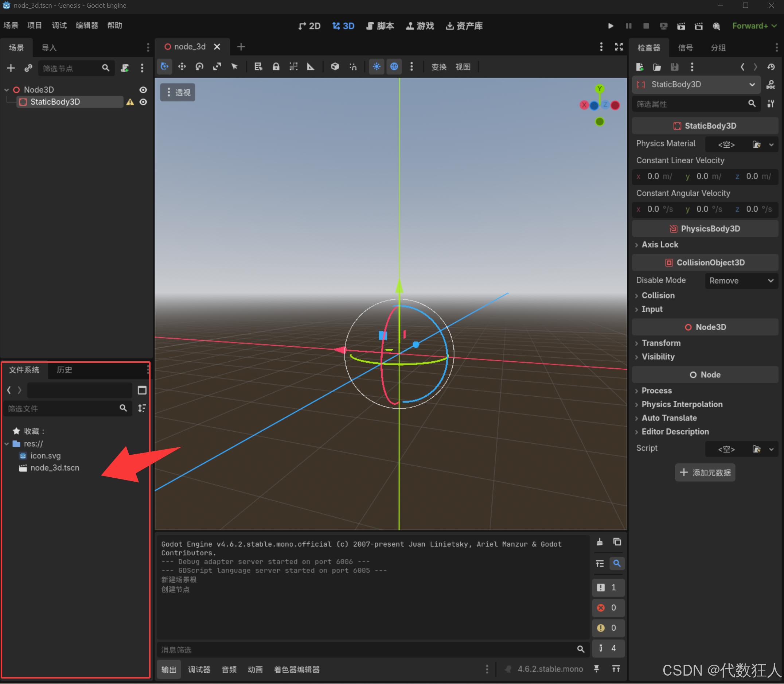Select the Rotate mode tool

coord(199,67)
